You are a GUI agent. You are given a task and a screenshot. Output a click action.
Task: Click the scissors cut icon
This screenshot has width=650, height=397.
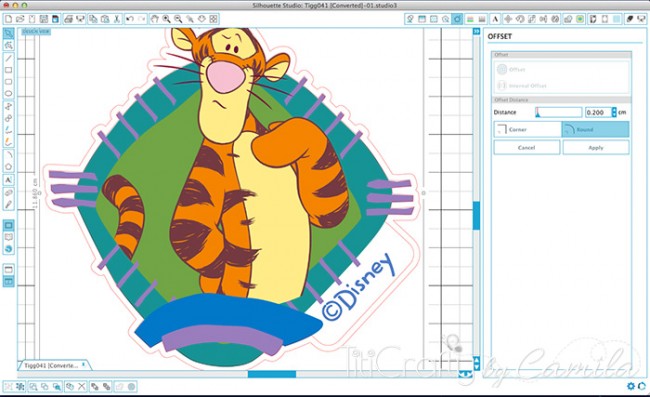pyautogui.click(x=117, y=19)
